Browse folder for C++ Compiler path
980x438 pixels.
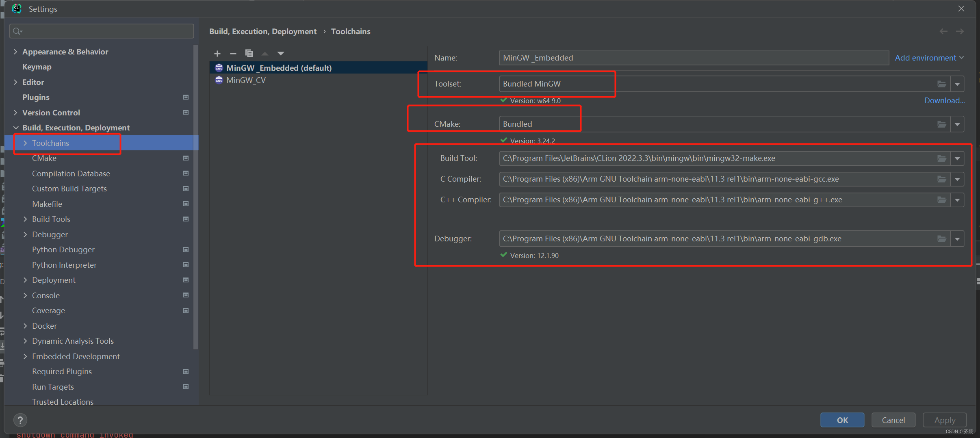[x=942, y=200]
